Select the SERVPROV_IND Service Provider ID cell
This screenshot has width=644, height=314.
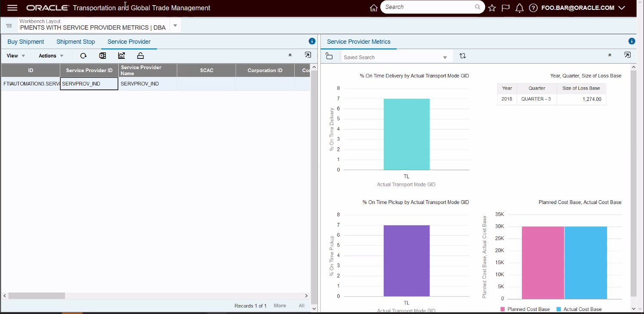coord(89,84)
